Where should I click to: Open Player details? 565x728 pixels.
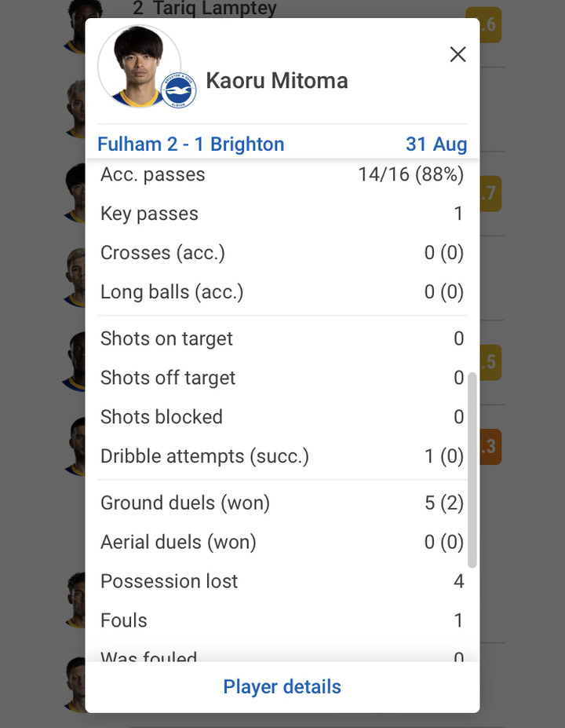point(282,686)
